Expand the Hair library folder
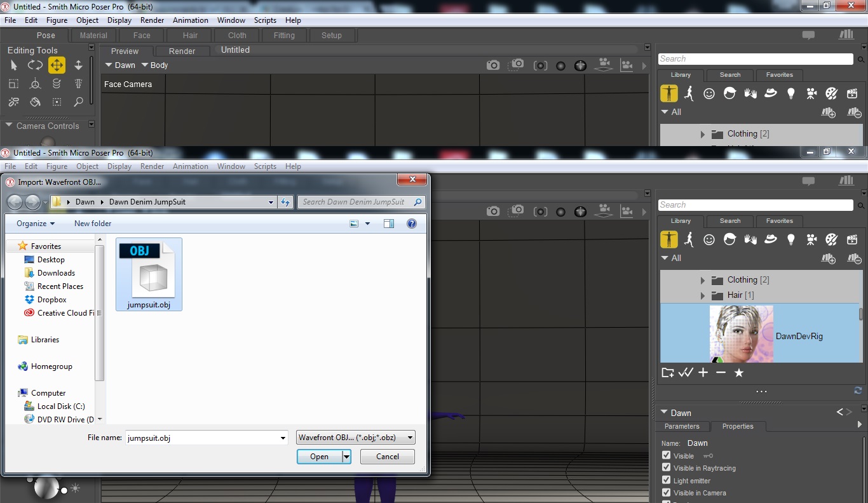Viewport: 868px width, 503px height. click(x=702, y=295)
